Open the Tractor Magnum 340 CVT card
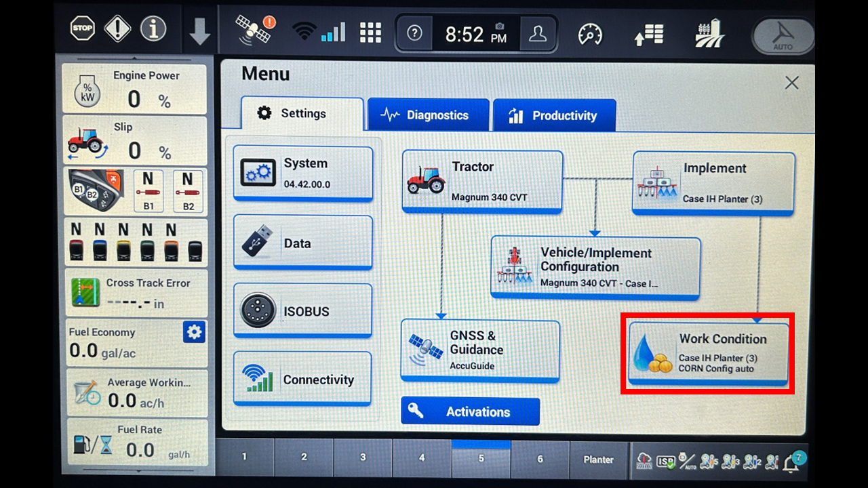The image size is (868, 488). (x=482, y=181)
